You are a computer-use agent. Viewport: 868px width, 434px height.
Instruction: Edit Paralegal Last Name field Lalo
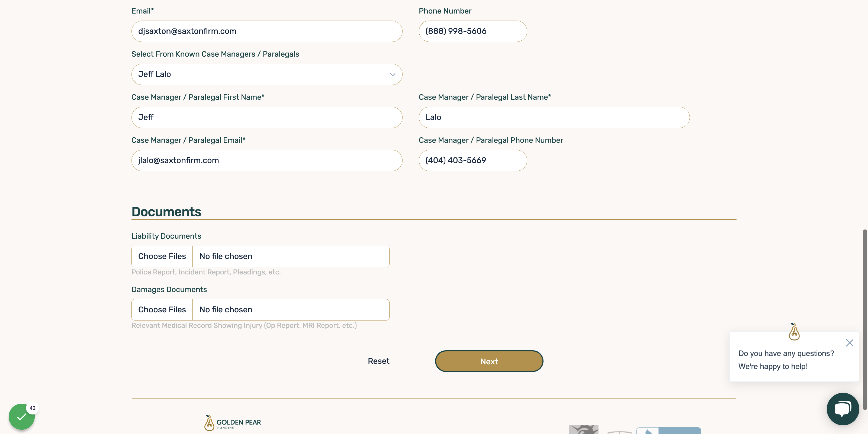[554, 118]
